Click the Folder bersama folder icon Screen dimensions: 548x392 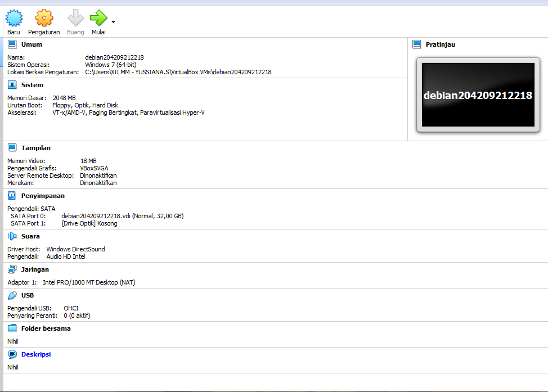(x=12, y=328)
